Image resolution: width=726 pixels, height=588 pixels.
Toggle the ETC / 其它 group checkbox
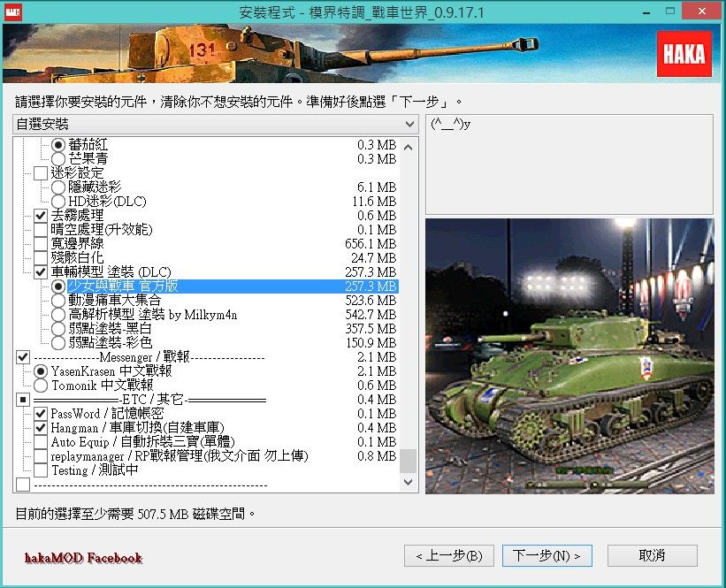23,400
